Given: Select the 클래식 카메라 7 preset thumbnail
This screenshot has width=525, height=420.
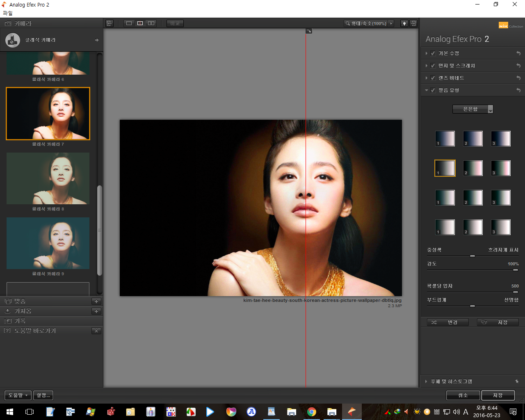Looking at the screenshot, I should pyautogui.click(x=48, y=114).
